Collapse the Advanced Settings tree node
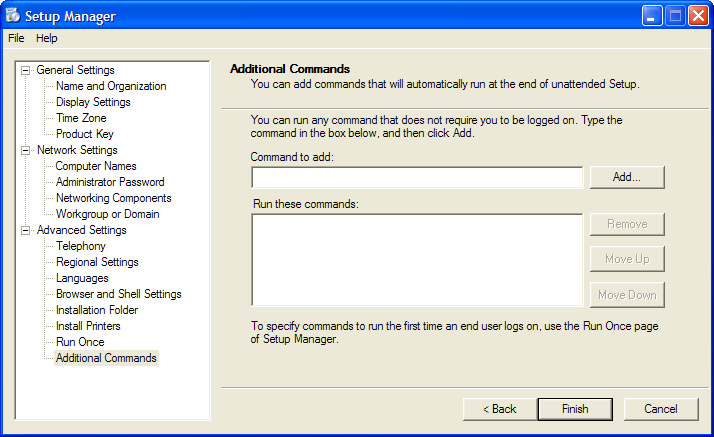This screenshot has width=714, height=437. coord(26,231)
